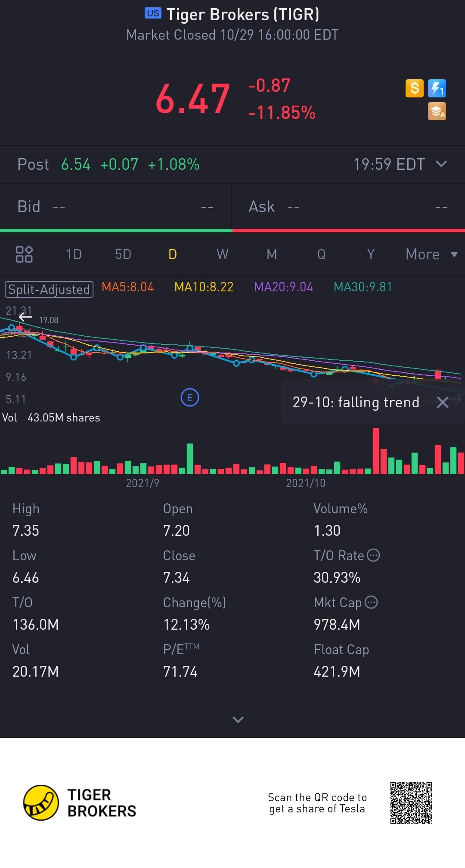Tap the Vol 43.05M shares label
The height and width of the screenshot is (868, 465).
[51, 418]
